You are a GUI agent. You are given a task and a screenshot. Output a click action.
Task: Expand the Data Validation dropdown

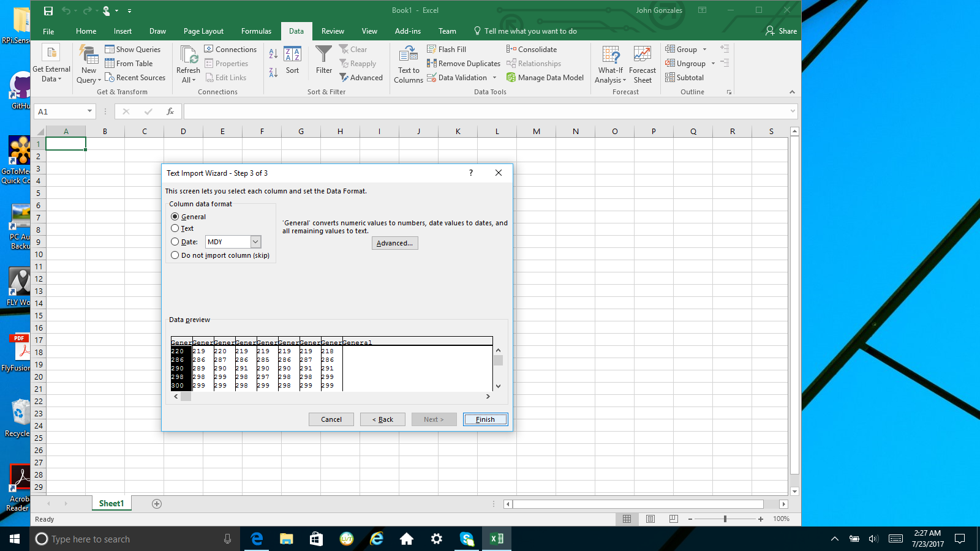click(494, 77)
